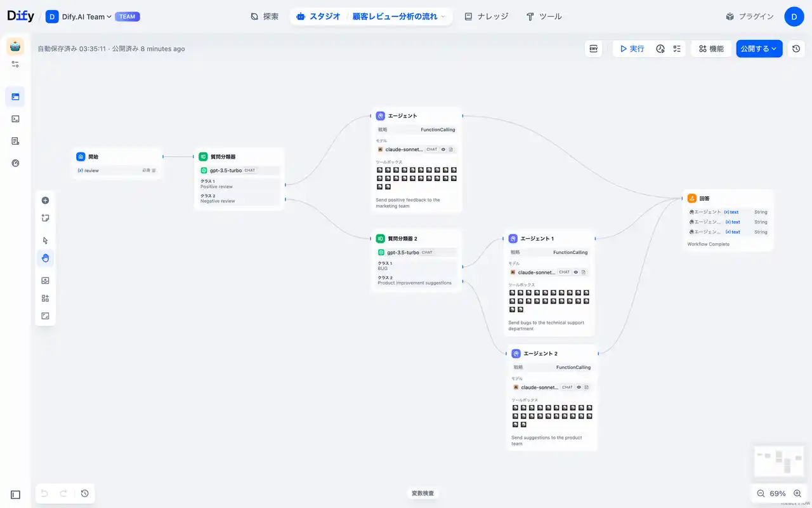The image size is (812, 508).
Task: Open the logs icon in left sidebar
Action: pyautogui.click(x=15, y=141)
